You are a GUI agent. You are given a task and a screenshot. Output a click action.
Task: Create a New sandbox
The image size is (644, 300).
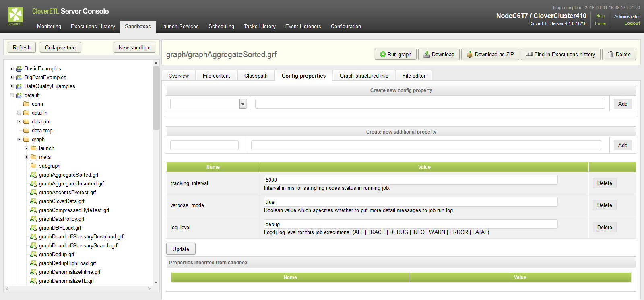click(x=134, y=47)
